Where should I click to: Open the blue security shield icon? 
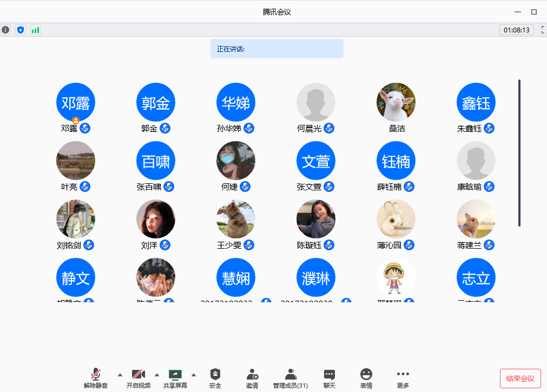(21, 30)
